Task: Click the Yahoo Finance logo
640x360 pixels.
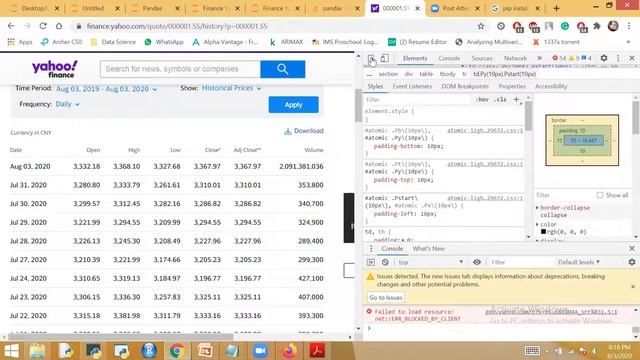Action: click(x=55, y=69)
